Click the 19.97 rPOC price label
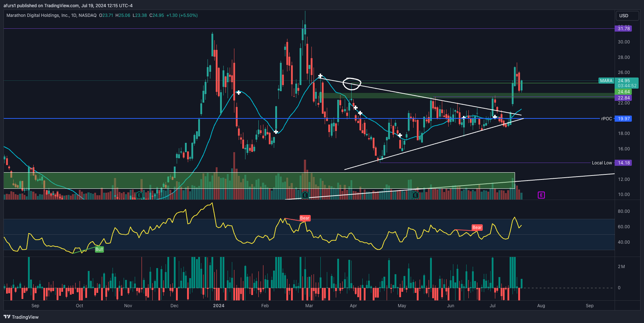Viewport: 644px width, 323px height. point(624,119)
